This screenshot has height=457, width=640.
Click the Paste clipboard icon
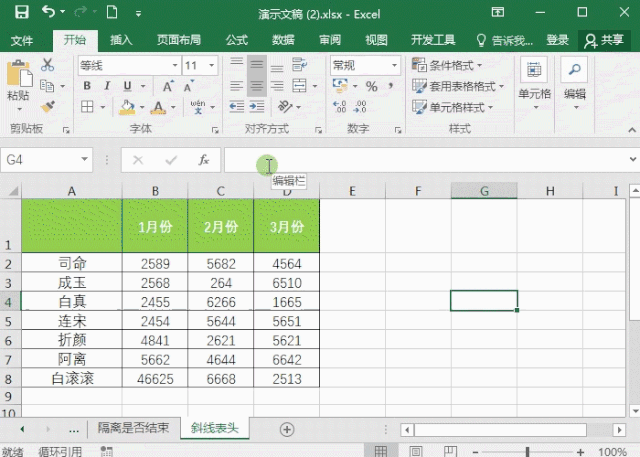click(19, 74)
